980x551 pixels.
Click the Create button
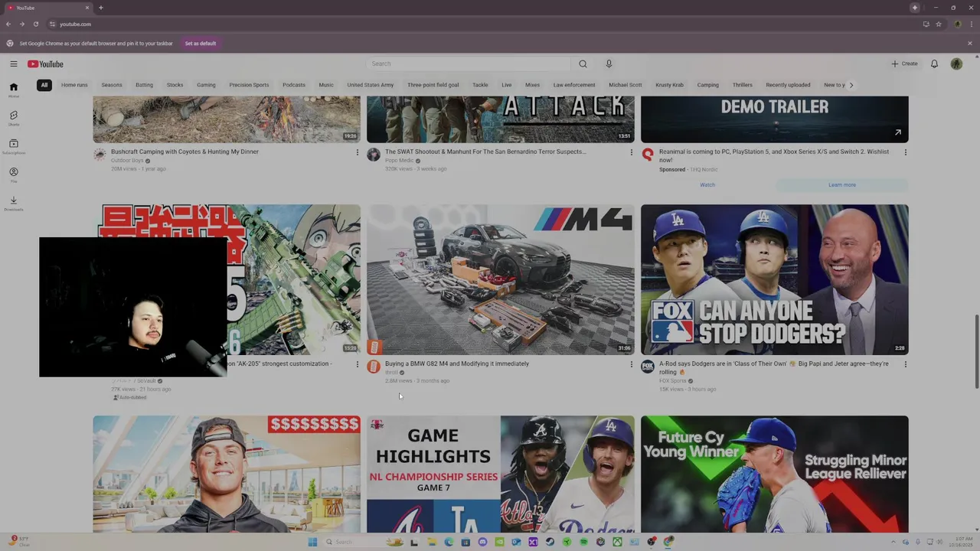click(x=904, y=64)
